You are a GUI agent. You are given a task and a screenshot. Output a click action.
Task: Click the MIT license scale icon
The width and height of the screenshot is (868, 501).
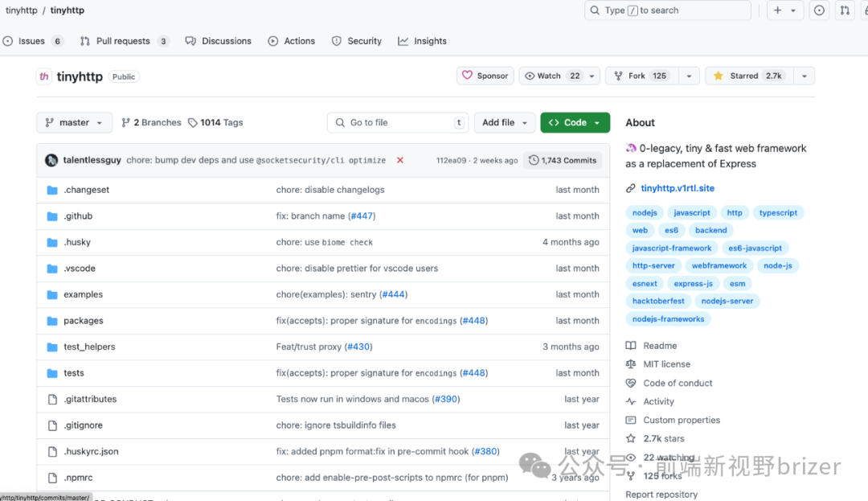tap(631, 364)
